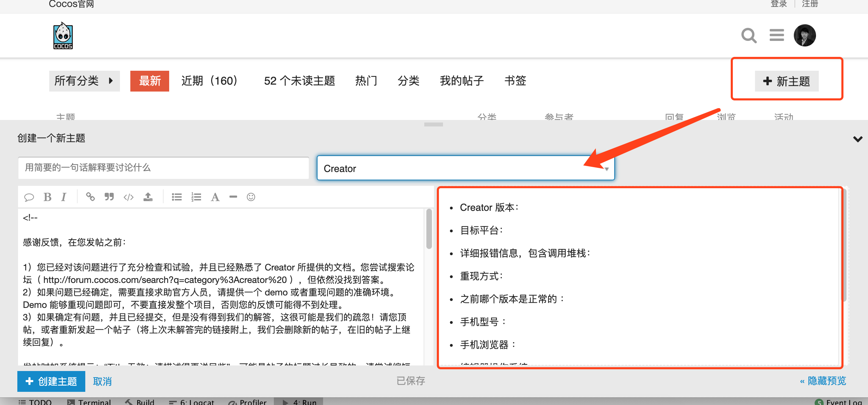Open the 我的帖子 tab

(462, 81)
